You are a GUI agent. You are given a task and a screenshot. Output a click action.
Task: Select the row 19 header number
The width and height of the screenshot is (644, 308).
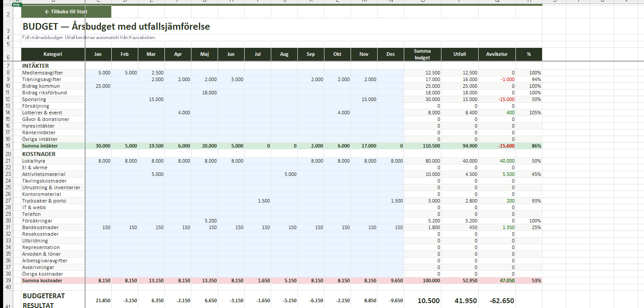pyautogui.click(x=8, y=146)
